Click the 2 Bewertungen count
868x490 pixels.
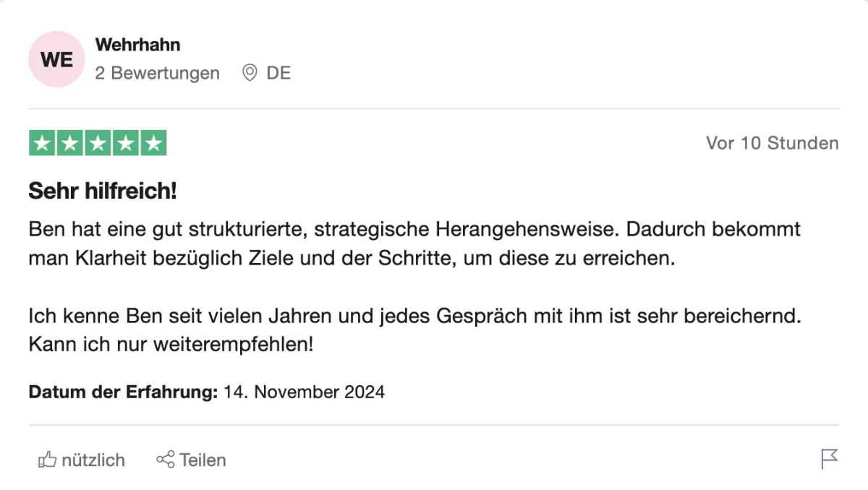pos(158,73)
